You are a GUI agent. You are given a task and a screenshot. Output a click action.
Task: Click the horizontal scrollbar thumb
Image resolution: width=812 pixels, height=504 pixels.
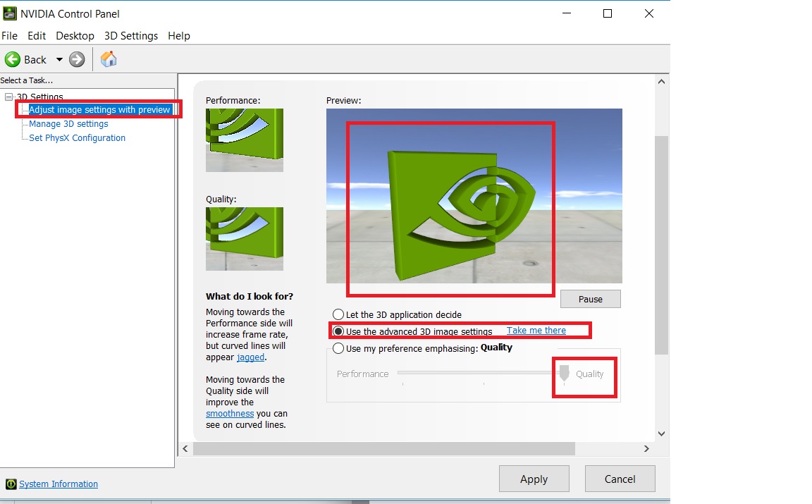(383, 448)
